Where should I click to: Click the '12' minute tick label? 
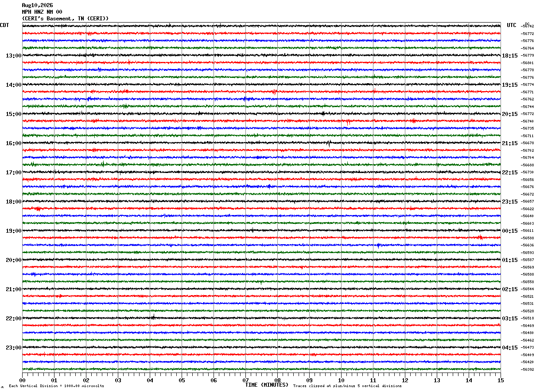click(405, 380)
